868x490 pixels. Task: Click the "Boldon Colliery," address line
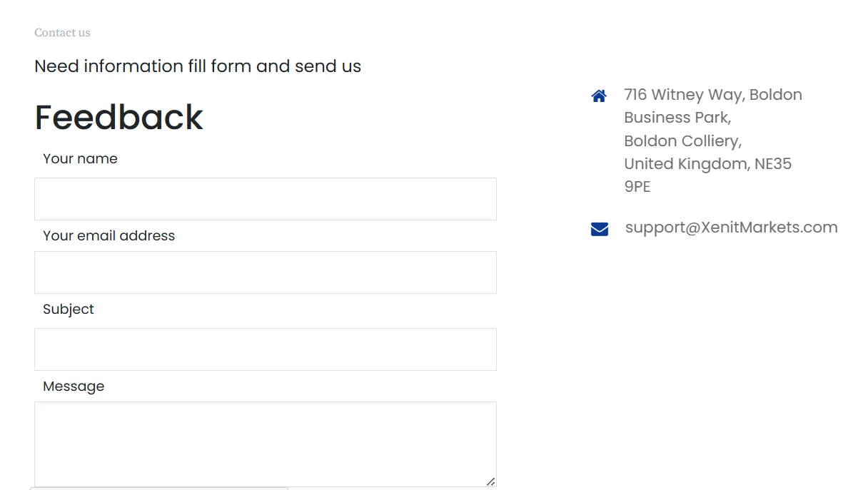(x=682, y=141)
